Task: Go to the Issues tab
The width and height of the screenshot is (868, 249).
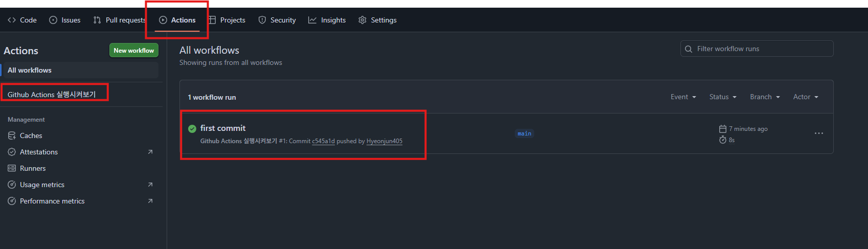Action: 65,20
